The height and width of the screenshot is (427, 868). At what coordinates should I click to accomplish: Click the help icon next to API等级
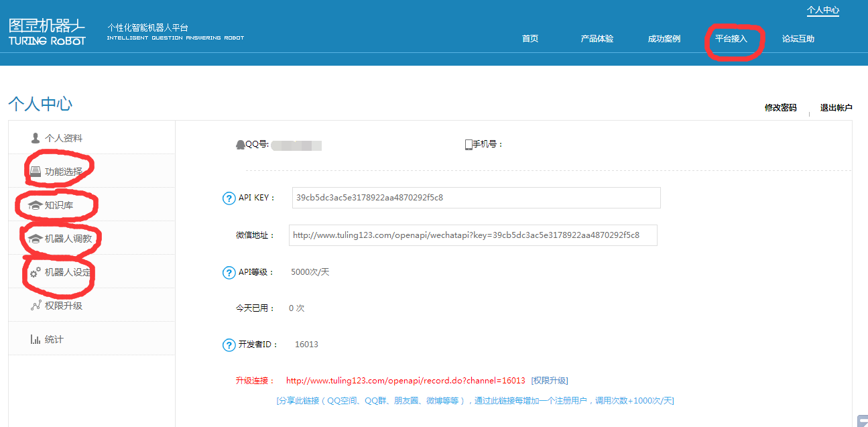[229, 272]
